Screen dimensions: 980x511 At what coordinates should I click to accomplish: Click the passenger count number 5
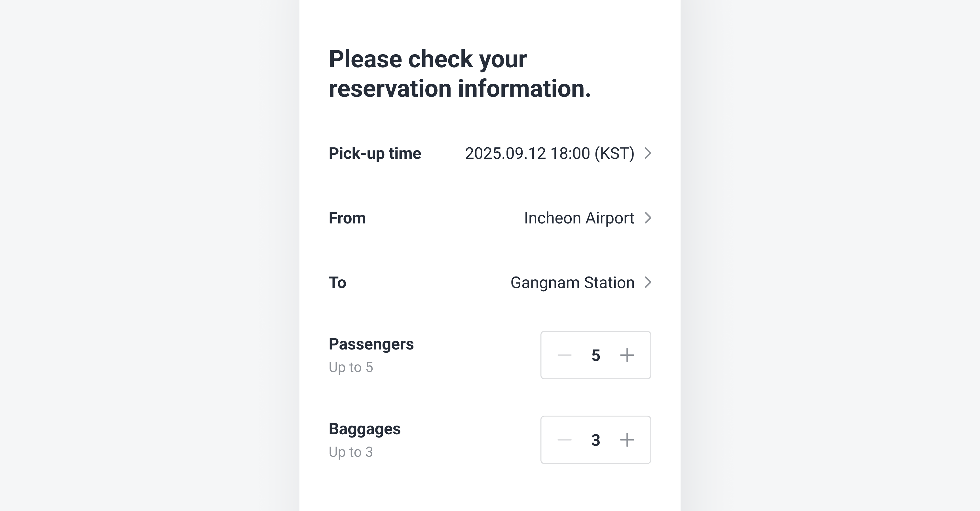coord(596,355)
